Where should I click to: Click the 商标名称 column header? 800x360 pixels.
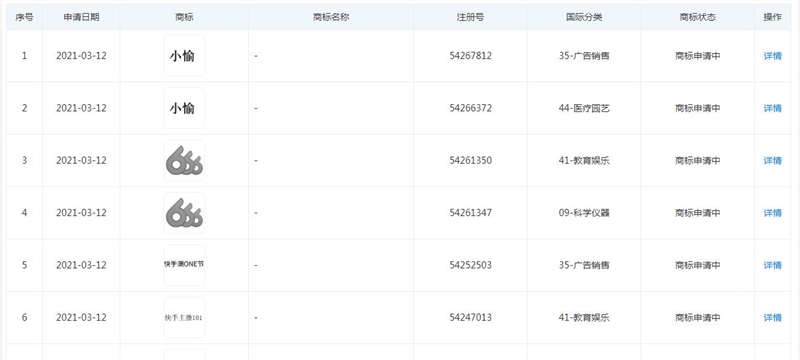331,17
